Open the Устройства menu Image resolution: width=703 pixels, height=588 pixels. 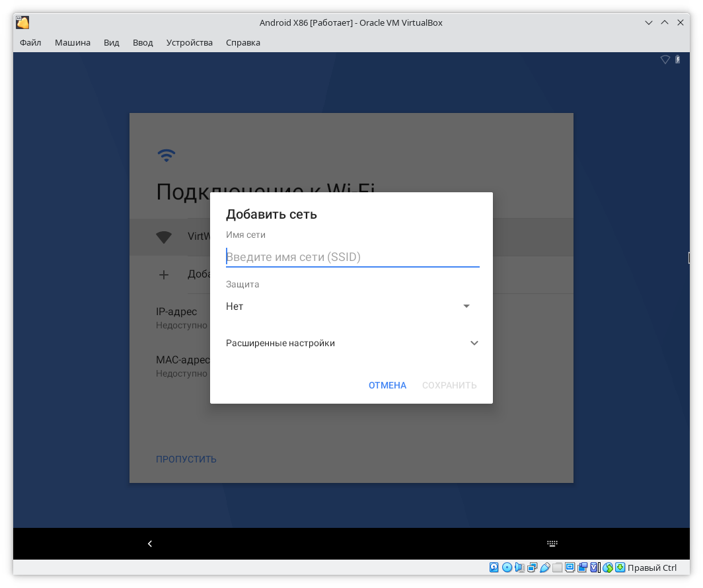[x=190, y=42]
